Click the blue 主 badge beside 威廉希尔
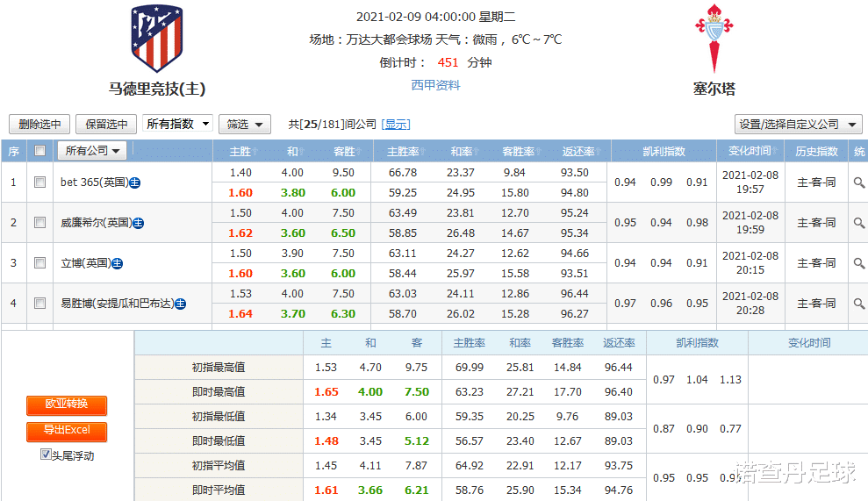 click(138, 223)
